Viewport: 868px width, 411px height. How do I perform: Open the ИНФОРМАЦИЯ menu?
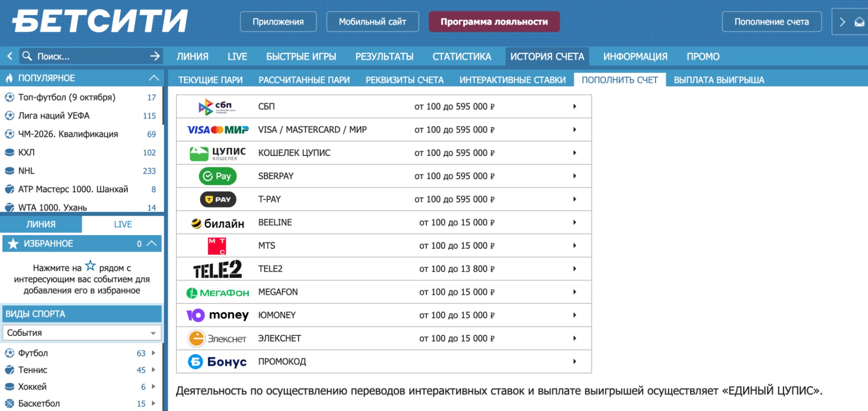(635, 56)
